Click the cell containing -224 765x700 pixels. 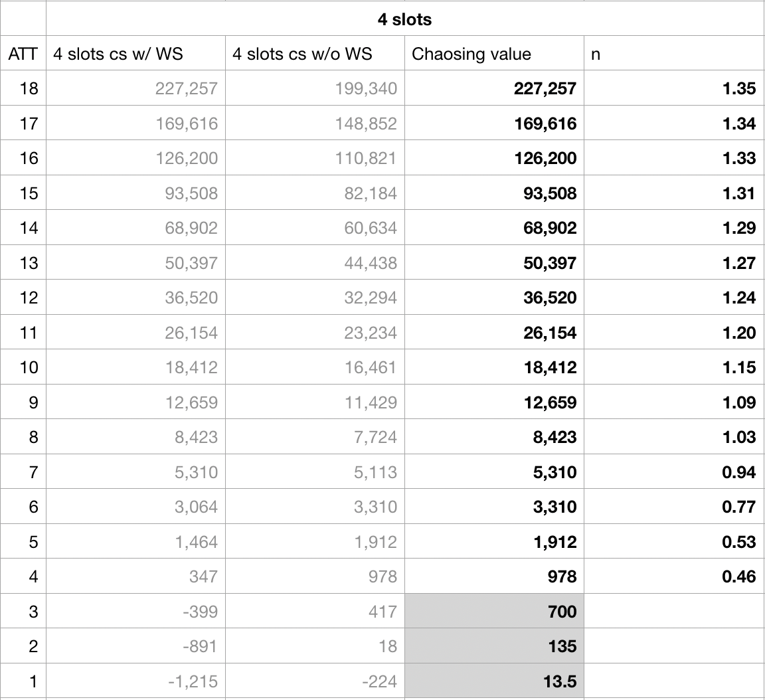315,681
